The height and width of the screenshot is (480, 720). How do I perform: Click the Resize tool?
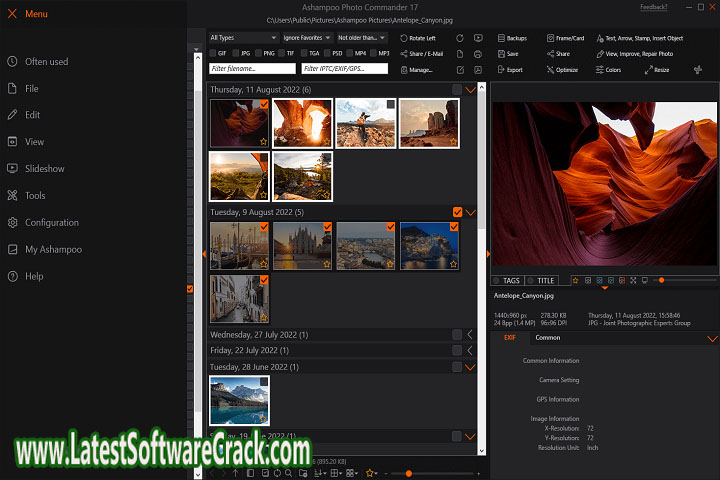657,70
